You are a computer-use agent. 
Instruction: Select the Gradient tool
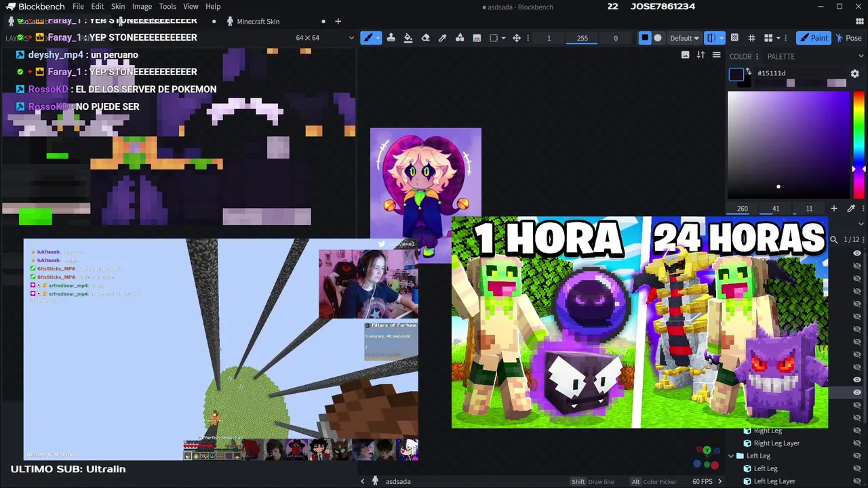[x=477, y=38]
